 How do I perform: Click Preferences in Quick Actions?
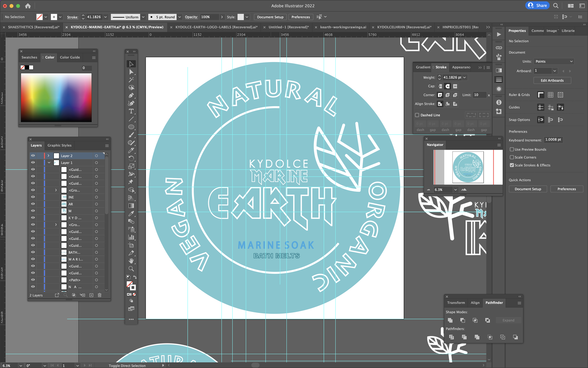point(566,189)
